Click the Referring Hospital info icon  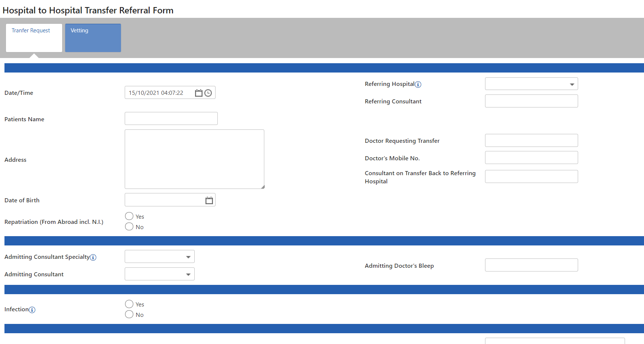point(418,84)
